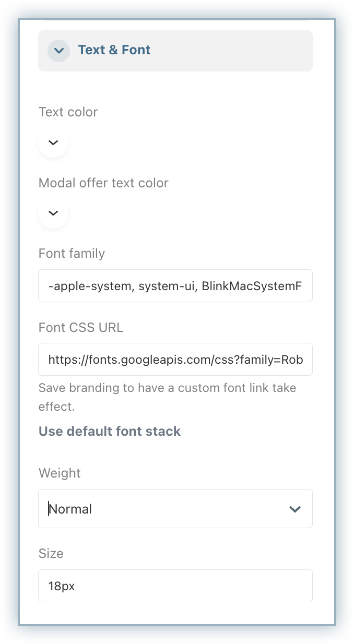Image resolution: width=354 pixels, height=644 pixels.
Task: Open the Text color picker
Action: click(x=53, y=142)
